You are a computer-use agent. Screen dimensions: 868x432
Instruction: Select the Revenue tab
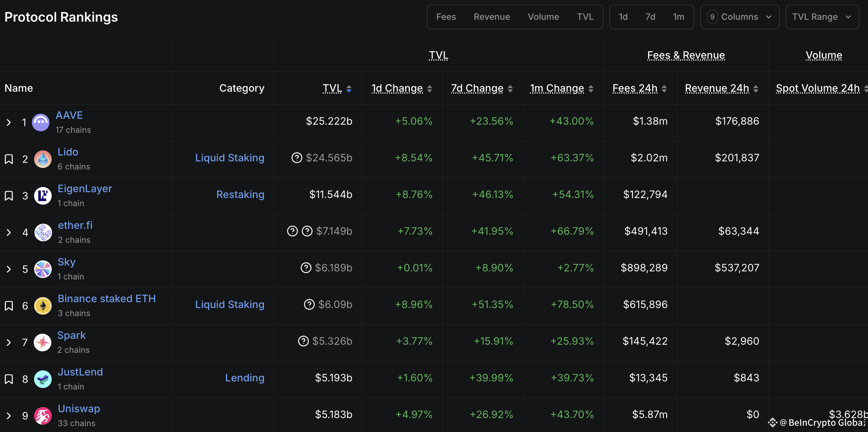click(x=492, y=17)
